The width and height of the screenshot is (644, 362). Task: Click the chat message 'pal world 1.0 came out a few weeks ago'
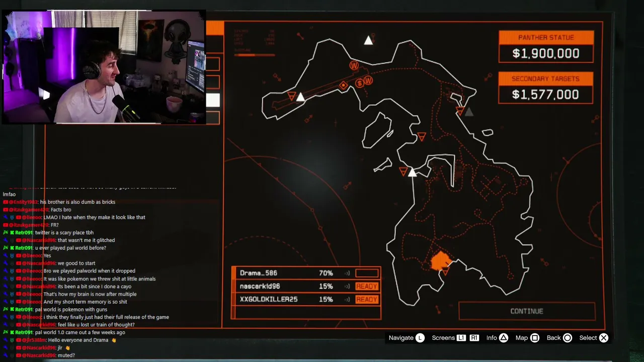click(x=80, y=332)
